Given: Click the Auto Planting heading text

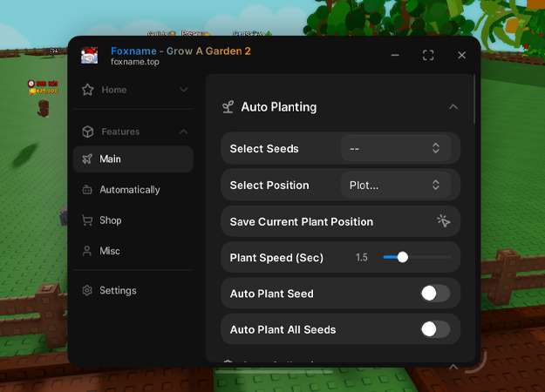Looking at the screenshot, I should 279,107.
